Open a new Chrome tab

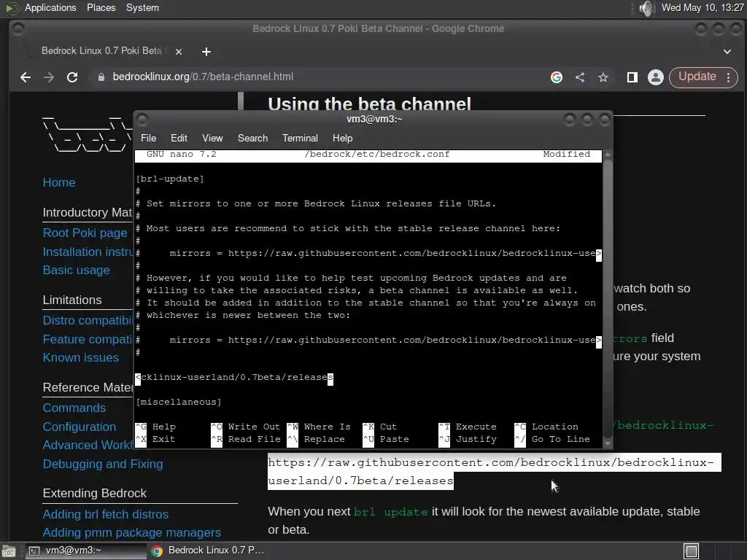coord(206,52)
